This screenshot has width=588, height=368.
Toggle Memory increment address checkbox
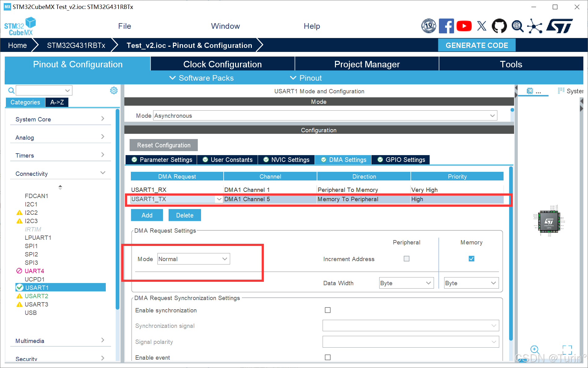coord(471,259)
